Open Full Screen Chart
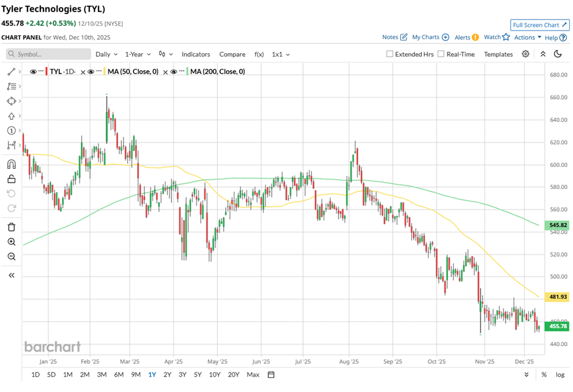Image resolution: width=573 pixels, height=392 pixels. 539,25
